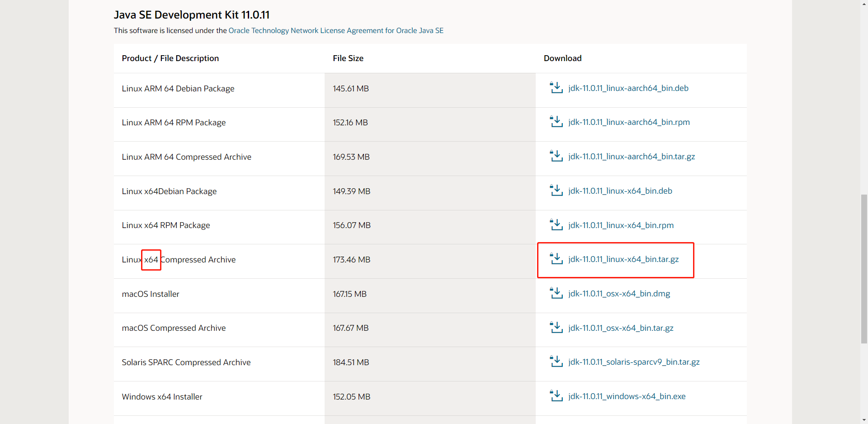Download jdk-11.0.11_osx-x64_bin.dmg link
The image size is (868, 424).
(619, 294)
